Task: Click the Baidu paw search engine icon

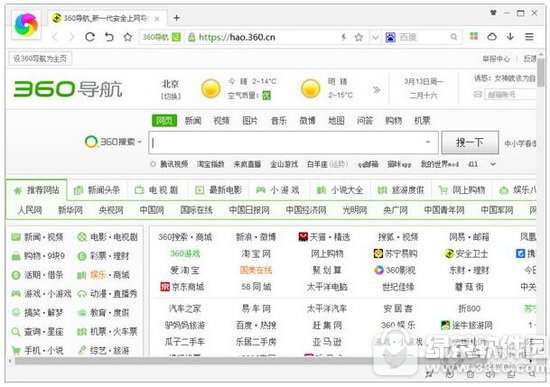Action: click(390, 37)
